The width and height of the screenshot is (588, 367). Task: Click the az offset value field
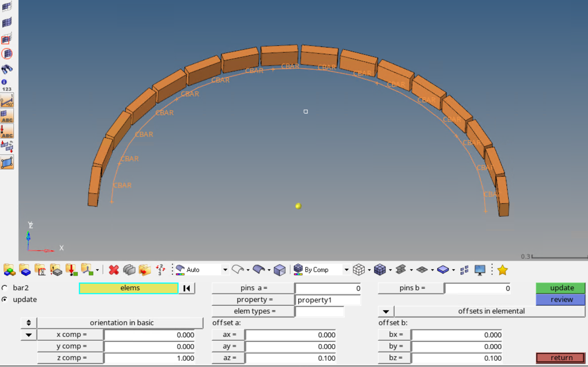pos(291,358)
